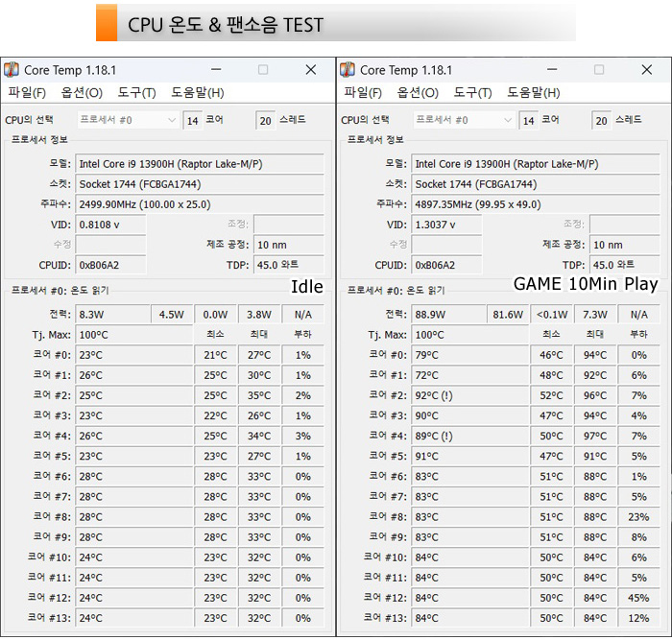Expand 프로세서 #0 dropdown in right window

(464, 120)
